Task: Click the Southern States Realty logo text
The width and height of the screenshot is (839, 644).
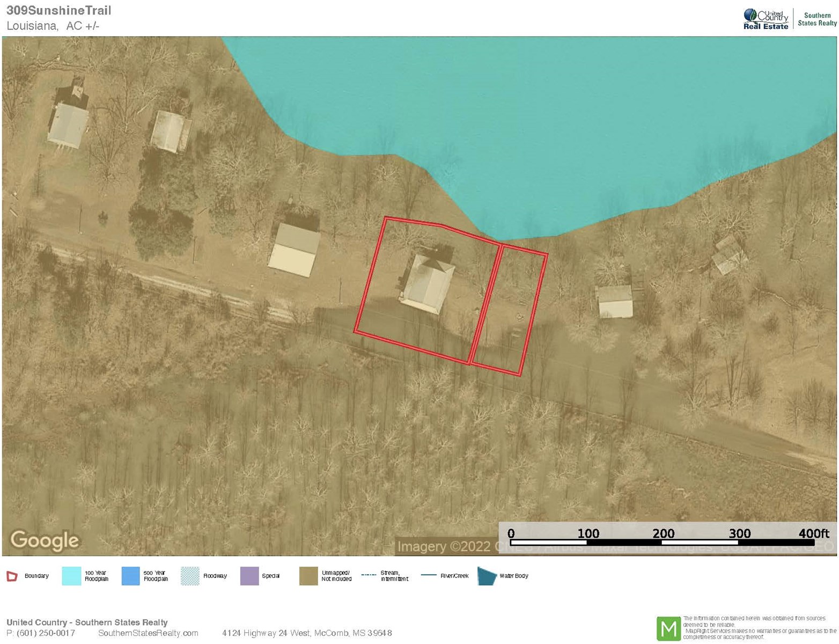Action: pyautogui.click(x=816, y=19)
